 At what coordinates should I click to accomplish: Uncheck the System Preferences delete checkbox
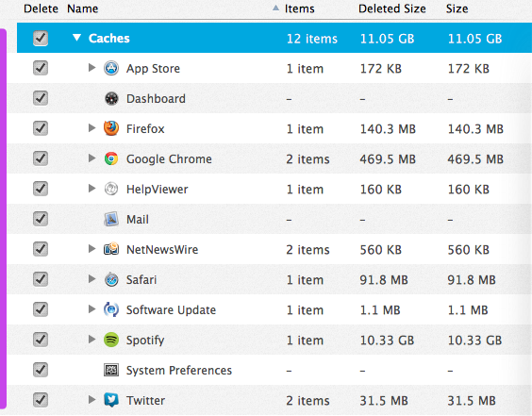click(41, 370)
